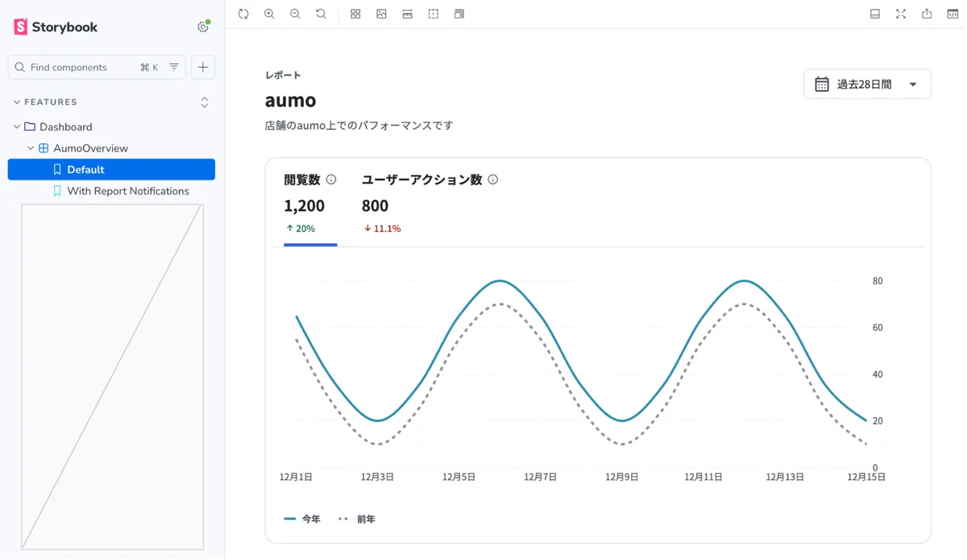This screenshot has width=967, height=560.
Task: Click the info icon beside 閲覧数
Action: (x=331, y=180)
